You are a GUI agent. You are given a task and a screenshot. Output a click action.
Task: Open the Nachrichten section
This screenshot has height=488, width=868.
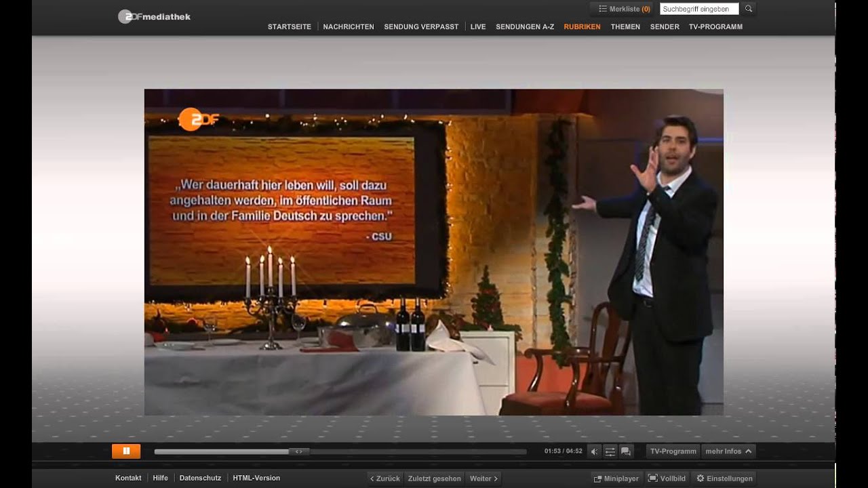tap(349, 27)
